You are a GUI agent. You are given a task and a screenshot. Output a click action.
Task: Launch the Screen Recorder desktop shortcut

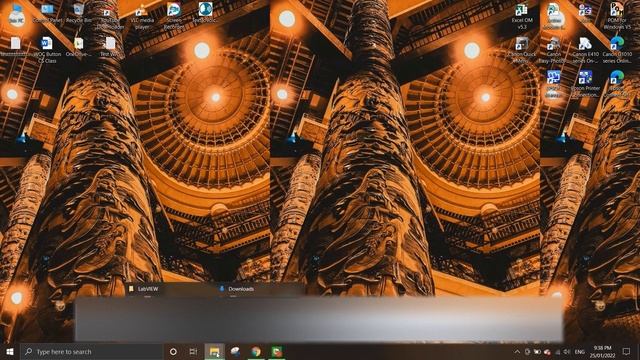[x=174, y=16]
